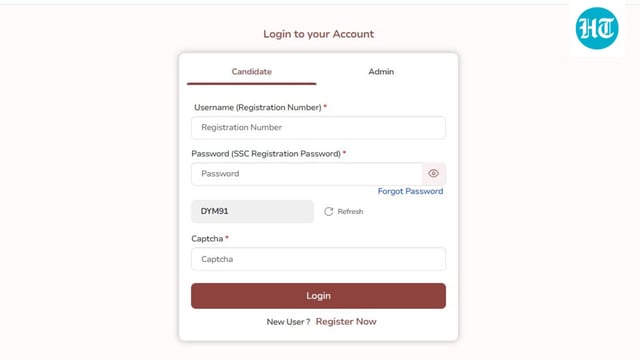
Task: Click the Captcha field label
Action: [207, 239]
